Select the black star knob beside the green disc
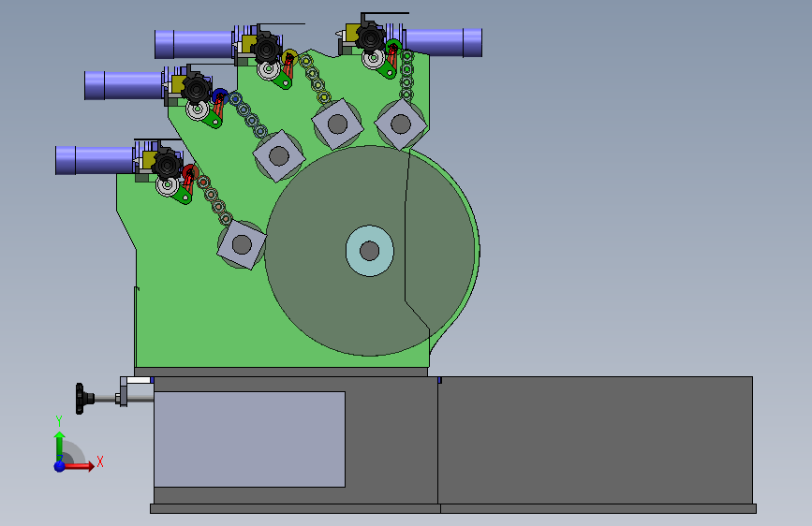Viewport: 812px width, 526px height. (x=371, y=37)
